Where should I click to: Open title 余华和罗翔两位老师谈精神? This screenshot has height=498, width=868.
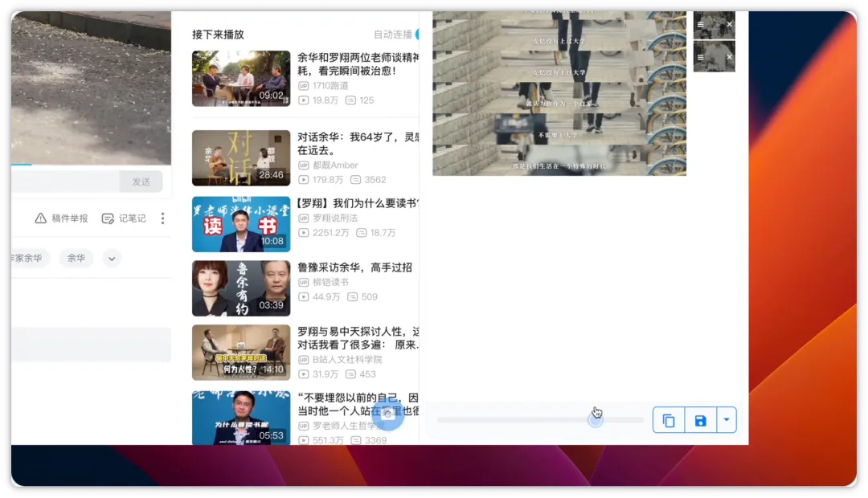358,64
